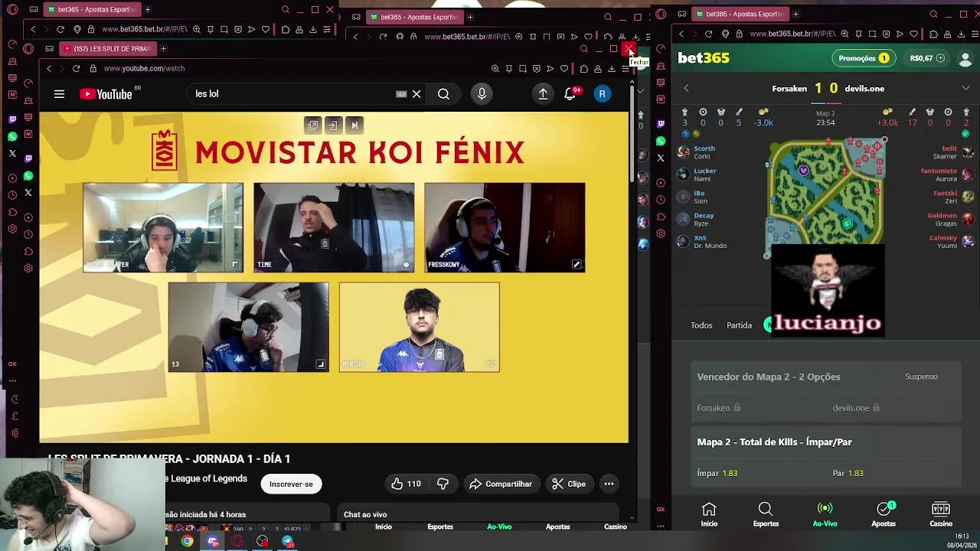This screenshot has width=980, height=551.
Task: Select the LES SPLIT DE PRIMA tab
Action: 107,48
